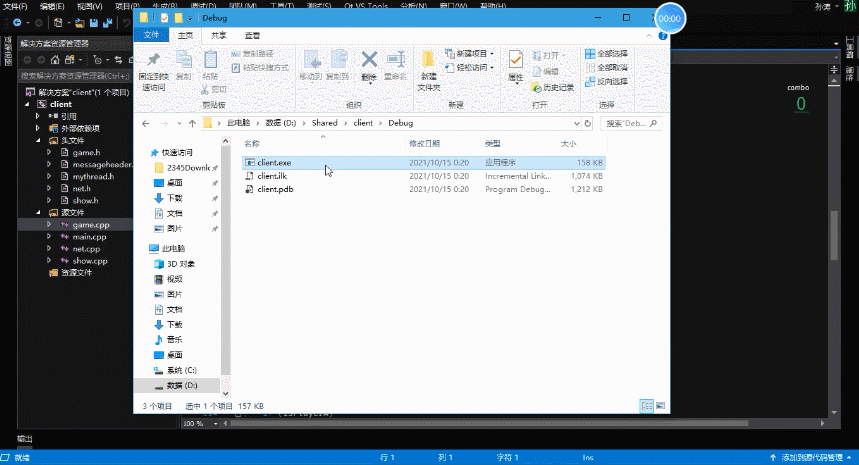Viewport: 859px width, 465px height.
Task: Click the Explorer search box
Action: (x=631, y=124)
